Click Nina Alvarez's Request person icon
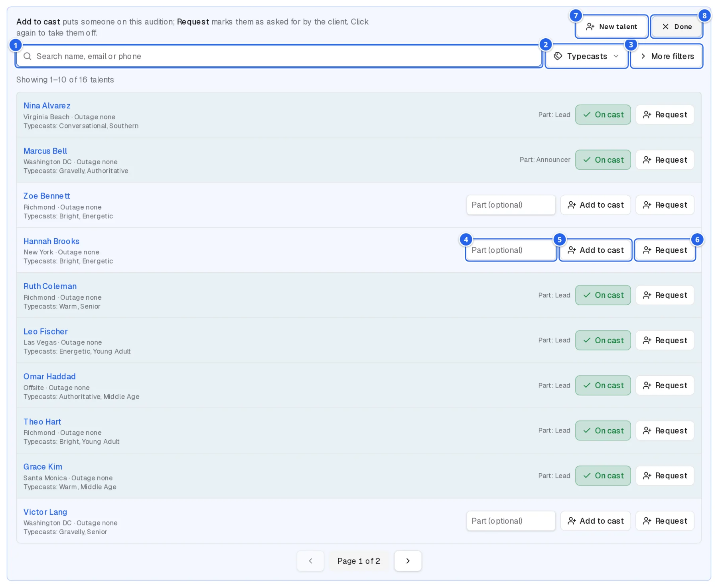The height and width of the screenshot is (588, 718). pyautogui.click(x=647, y=115)
